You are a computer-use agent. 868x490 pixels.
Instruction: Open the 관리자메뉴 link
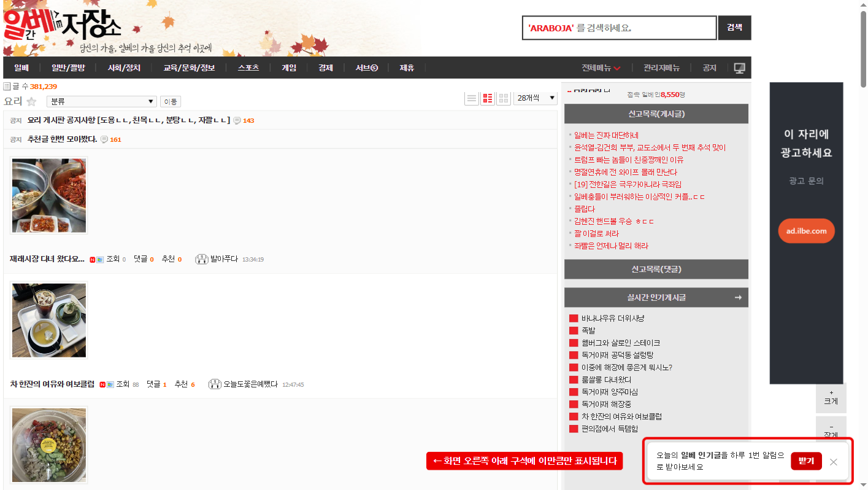click(x=662, y=68)
